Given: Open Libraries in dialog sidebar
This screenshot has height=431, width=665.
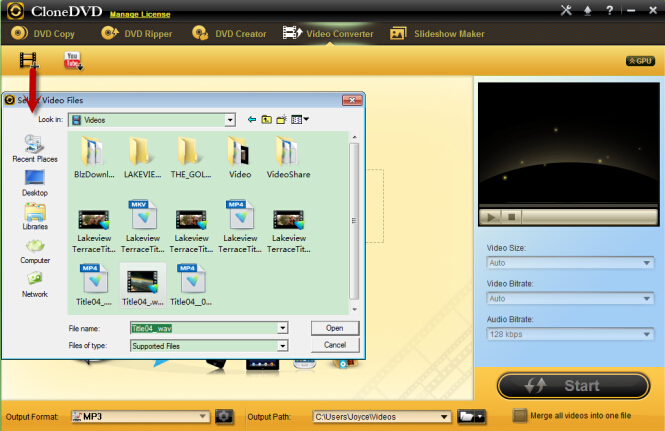Looking at the screenshot, I should point(35,217).
